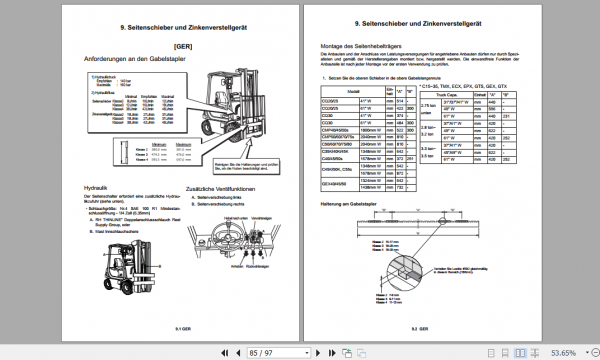
Task: Click the 53.65% zoom level field
Action: tap(563, 353)
